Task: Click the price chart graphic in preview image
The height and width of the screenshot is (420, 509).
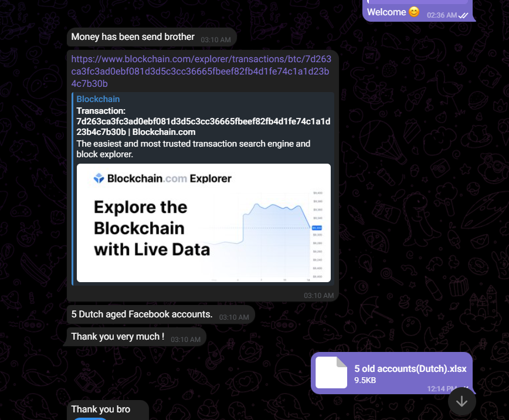Action: [263, 235]
